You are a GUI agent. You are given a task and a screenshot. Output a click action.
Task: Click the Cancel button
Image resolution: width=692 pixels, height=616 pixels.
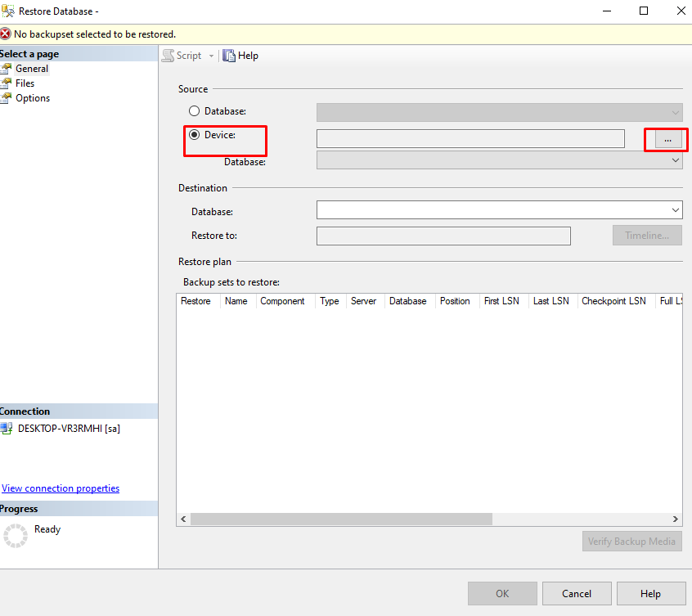(577, 594)
